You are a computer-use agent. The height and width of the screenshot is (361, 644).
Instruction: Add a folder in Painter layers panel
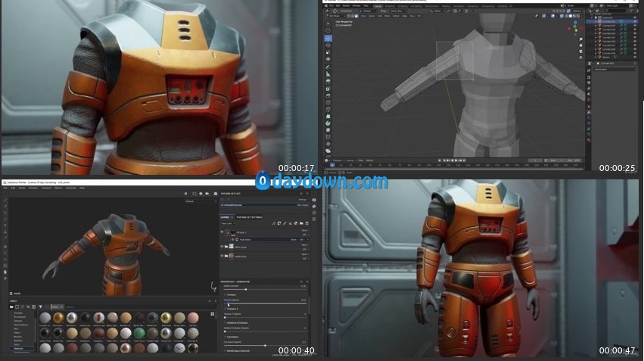[x=301, y=223]
